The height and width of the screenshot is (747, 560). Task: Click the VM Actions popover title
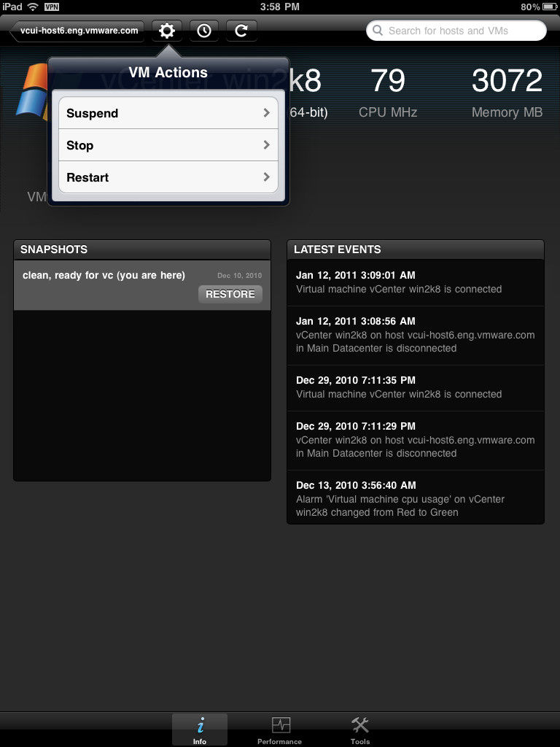(x=168, y=72)
